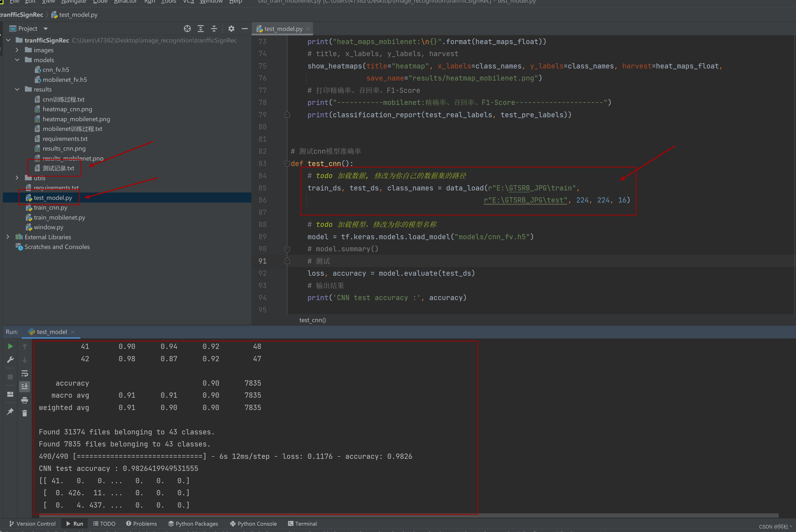
Task: Click the print output icon
Action: [24, 400]
